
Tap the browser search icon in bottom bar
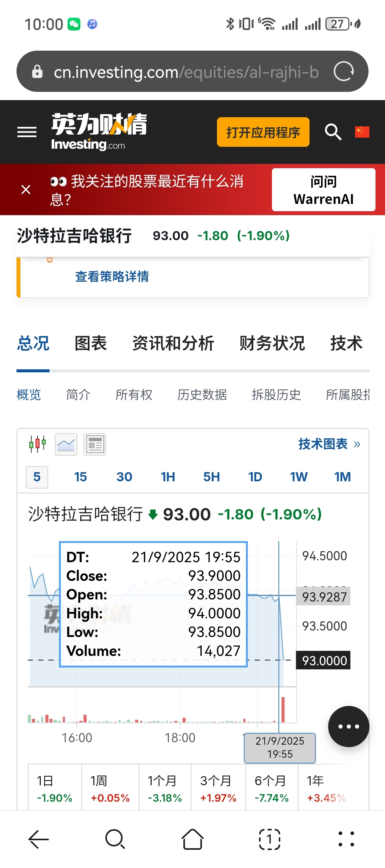point(116,839)
